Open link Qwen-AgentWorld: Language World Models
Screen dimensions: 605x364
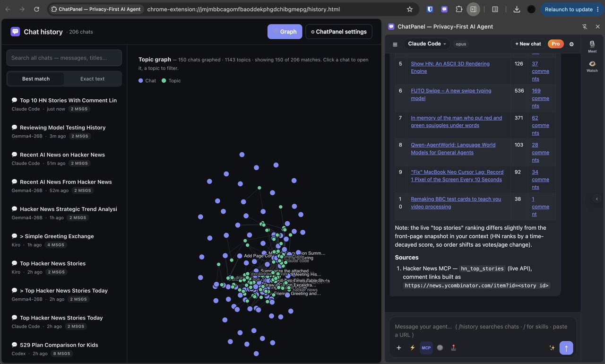pos(453,148)
